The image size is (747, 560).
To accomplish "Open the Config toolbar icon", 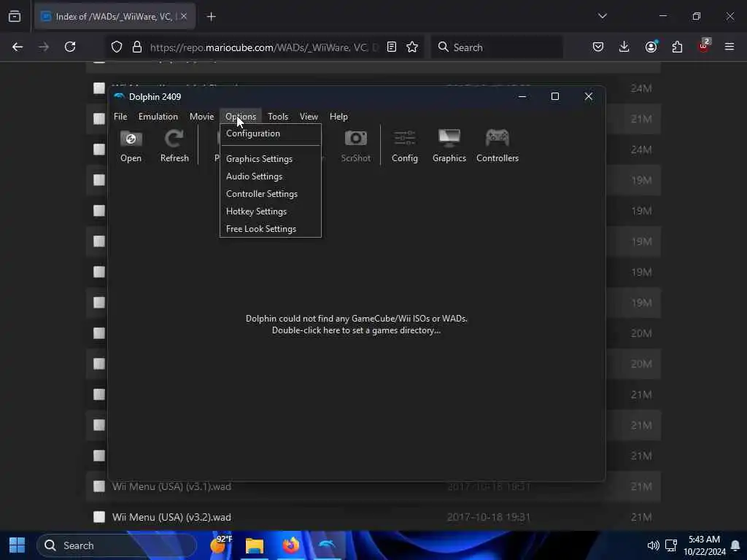I will 404,146.
